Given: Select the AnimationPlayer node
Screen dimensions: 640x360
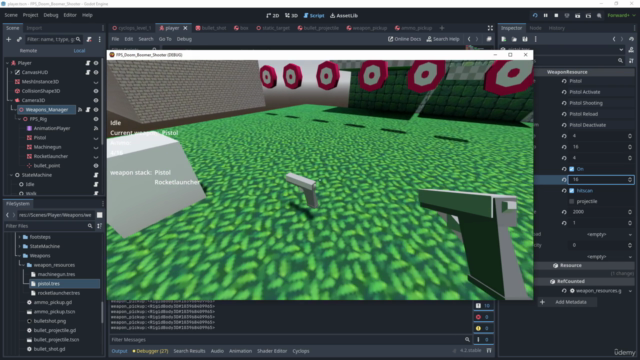Looking at the screenshot, I should click(52, 128).
